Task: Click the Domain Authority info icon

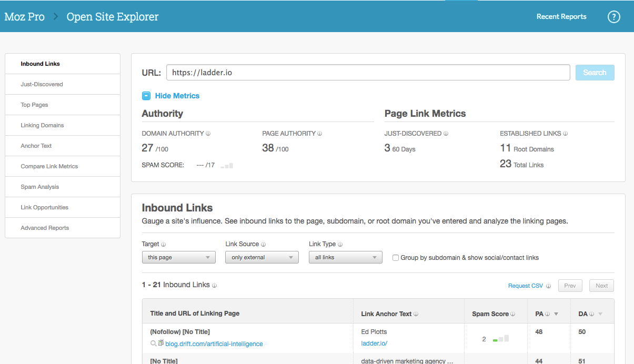Action: click(208, 134)
